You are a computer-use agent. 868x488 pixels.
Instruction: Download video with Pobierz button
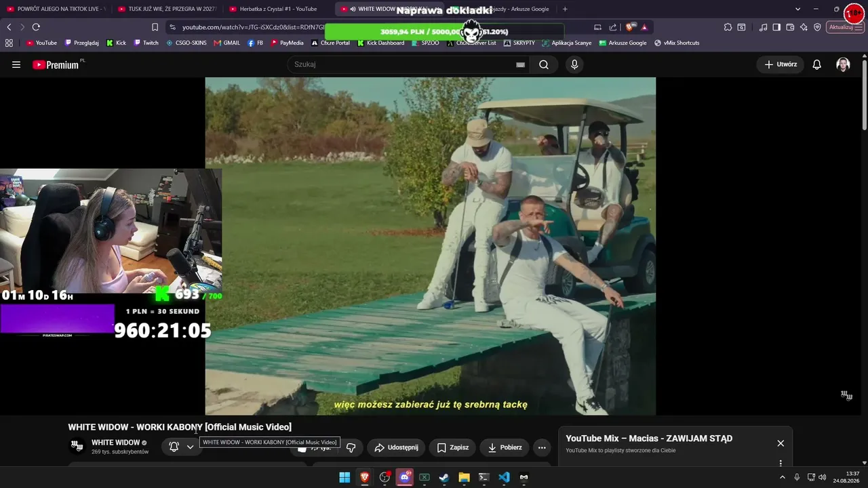pos(505,447)
